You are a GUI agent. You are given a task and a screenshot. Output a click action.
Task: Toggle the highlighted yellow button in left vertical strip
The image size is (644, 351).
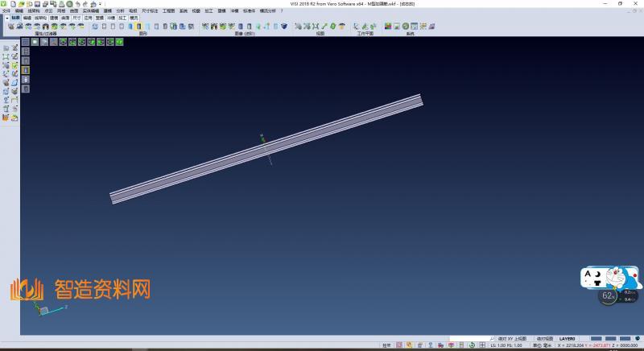25,70
